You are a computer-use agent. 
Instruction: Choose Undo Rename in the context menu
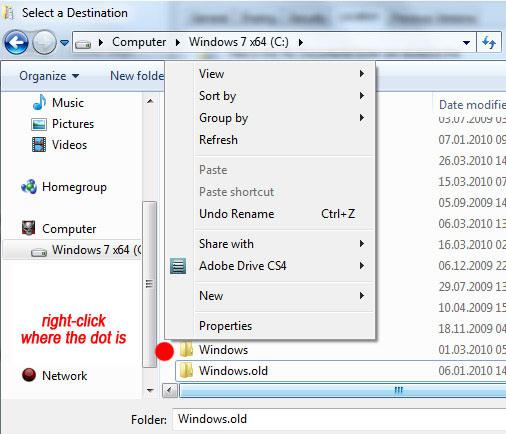(x=271, y=214)
